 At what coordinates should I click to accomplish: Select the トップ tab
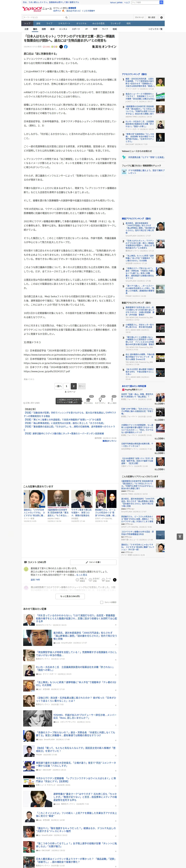point(27,24)
